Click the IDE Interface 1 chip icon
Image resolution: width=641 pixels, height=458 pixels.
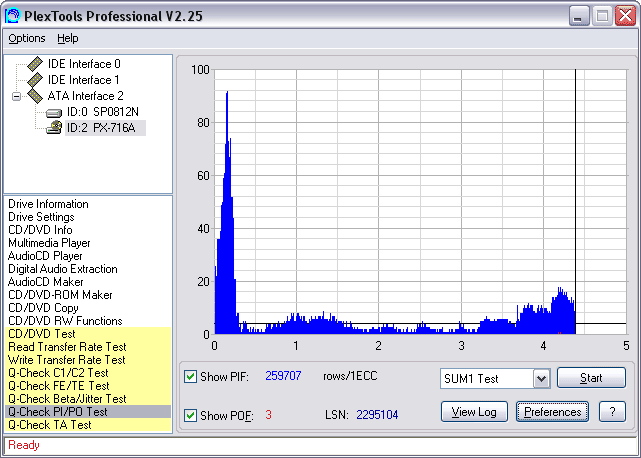click(x=35, y=79)
